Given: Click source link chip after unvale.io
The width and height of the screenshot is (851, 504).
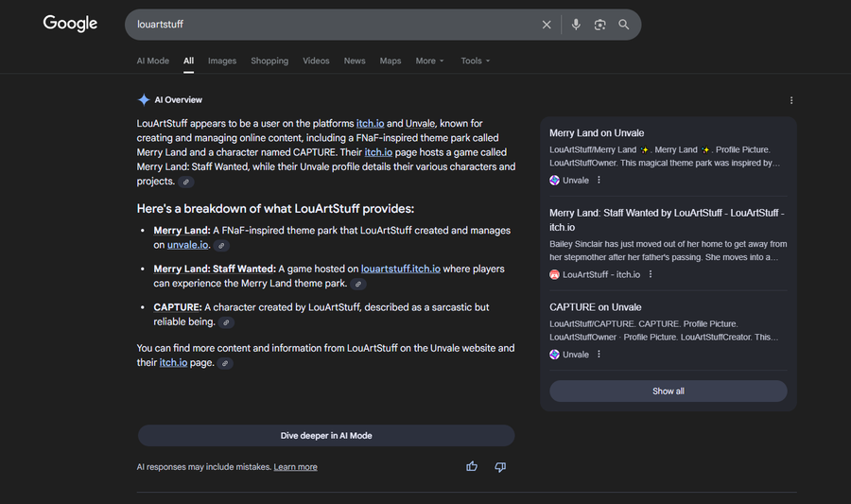Looking at the screenshot, I should coord(221,246).
